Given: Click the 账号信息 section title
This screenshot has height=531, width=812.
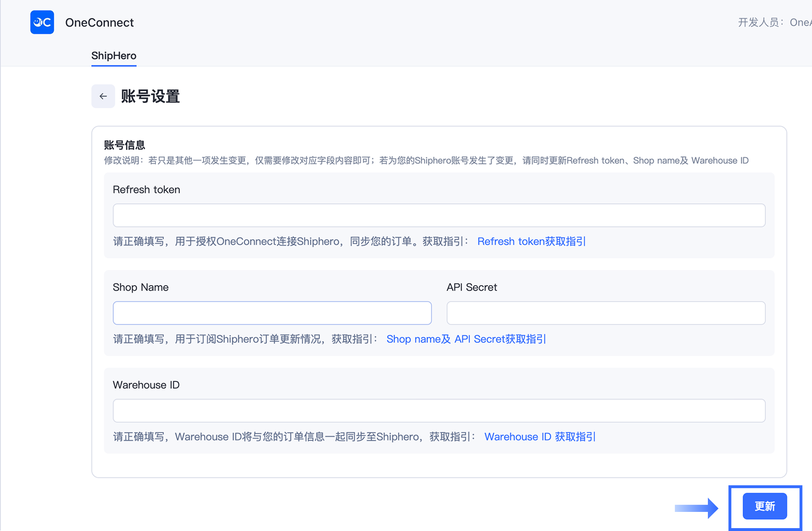Looking at the screenshot, I should click(125, 145).
